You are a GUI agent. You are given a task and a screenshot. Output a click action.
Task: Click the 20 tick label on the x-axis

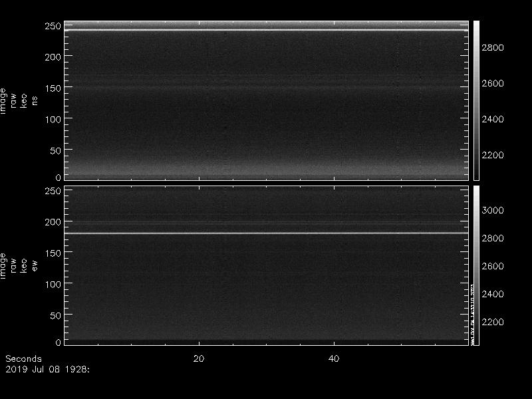coord(198,358)
